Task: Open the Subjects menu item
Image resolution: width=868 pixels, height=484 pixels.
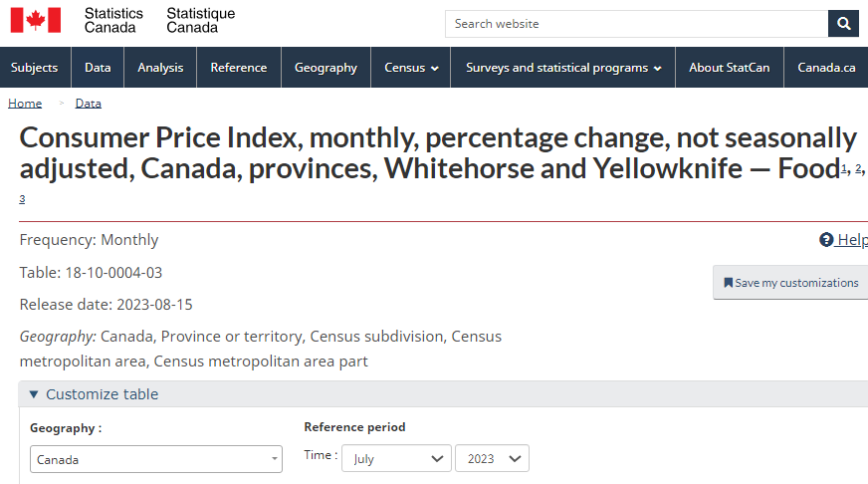Action: pos(35,68)
